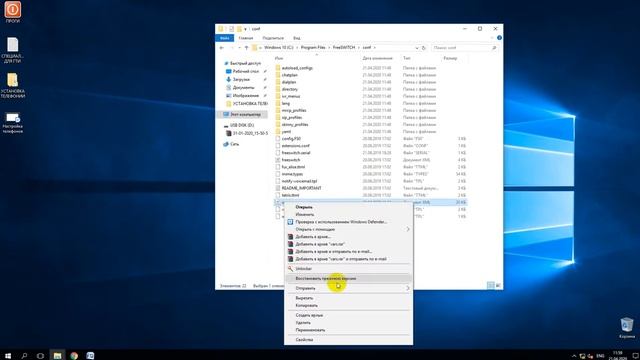Switch to details view icon in status bar

tap(491, 285)
